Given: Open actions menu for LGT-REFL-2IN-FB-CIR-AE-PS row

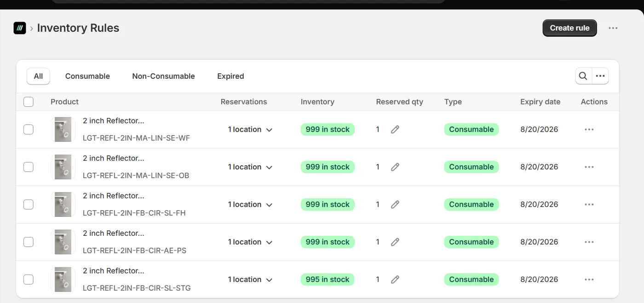Looking at the screenshot, I should [x=589, y=242].
